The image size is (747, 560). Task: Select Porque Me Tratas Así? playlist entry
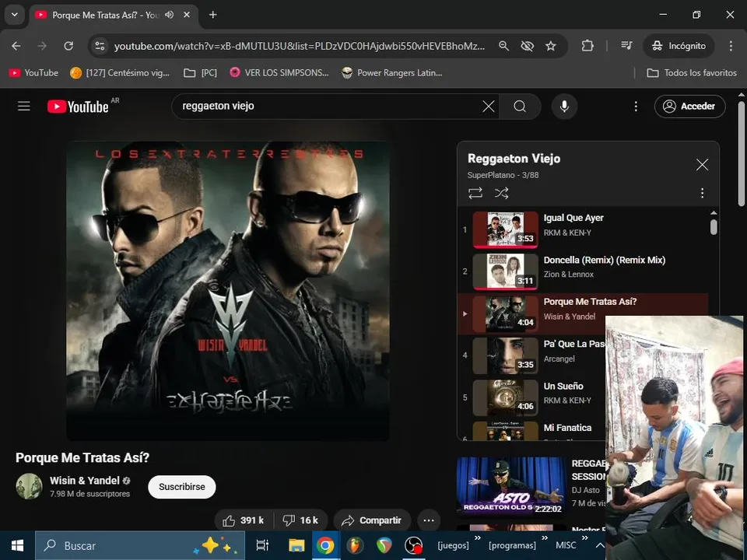pos(583,313)
